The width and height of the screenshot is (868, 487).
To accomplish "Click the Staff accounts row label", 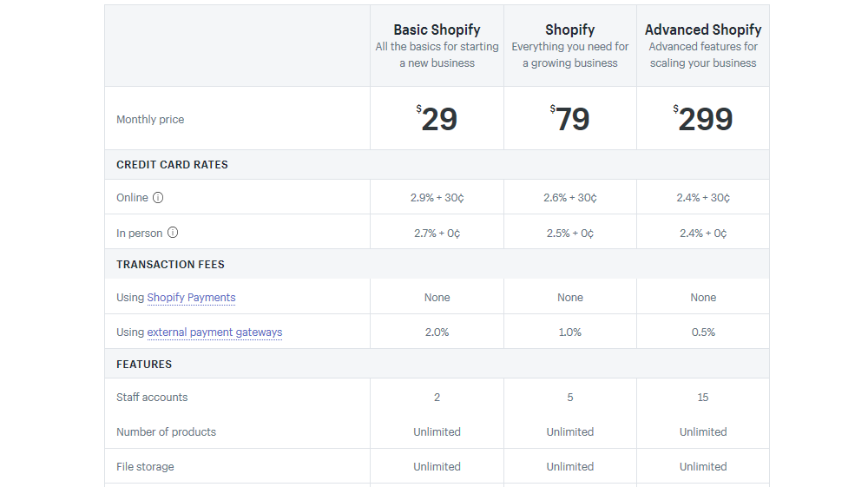I will pos(152,398).
